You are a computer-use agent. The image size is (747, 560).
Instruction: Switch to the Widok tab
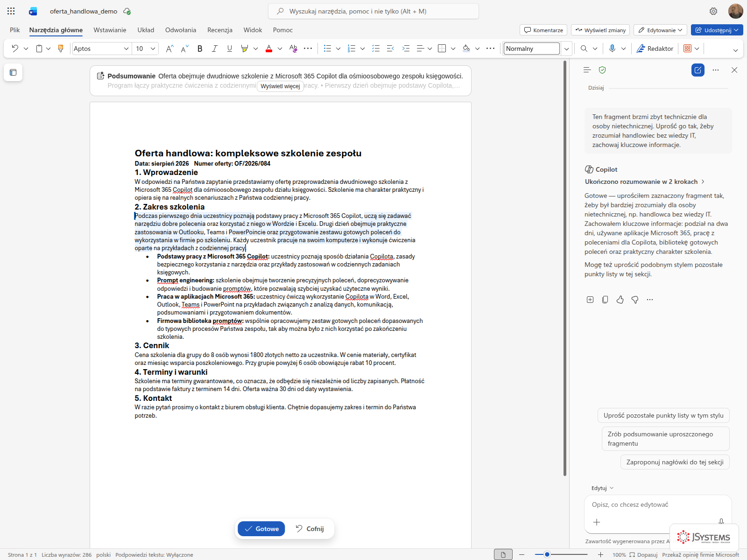[x=253, y=30]
